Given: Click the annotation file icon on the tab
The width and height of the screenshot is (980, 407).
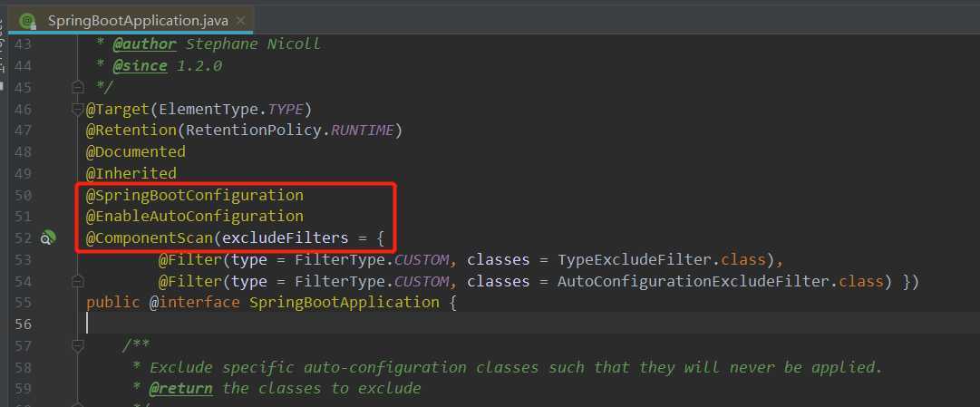Looking at the screenshot, I should point(28,21).
